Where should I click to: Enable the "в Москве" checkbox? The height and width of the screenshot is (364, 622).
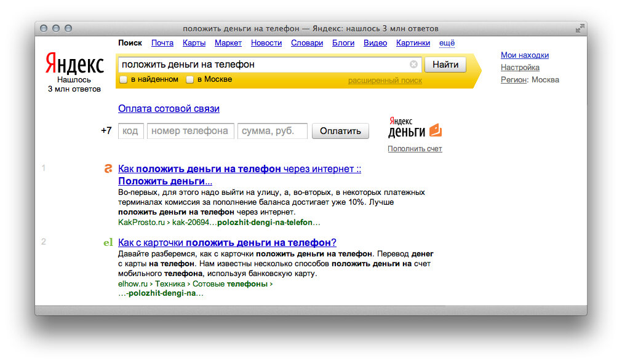(x=190, y=79)
